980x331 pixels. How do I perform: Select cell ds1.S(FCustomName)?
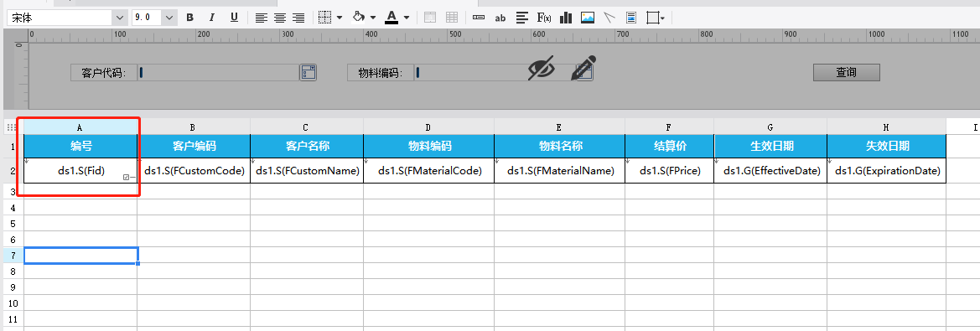tap(307, 170)
